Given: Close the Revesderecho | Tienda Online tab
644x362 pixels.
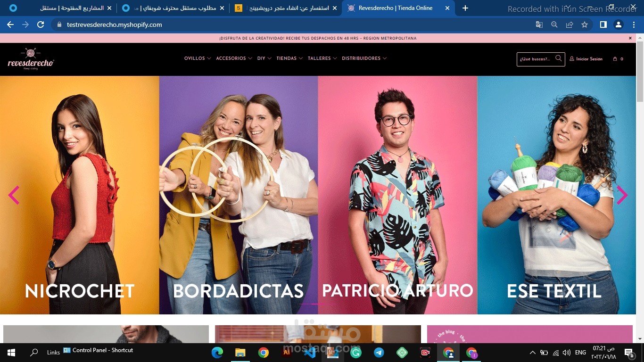Looking at the screenshot, I should click(x=448, y=8).
